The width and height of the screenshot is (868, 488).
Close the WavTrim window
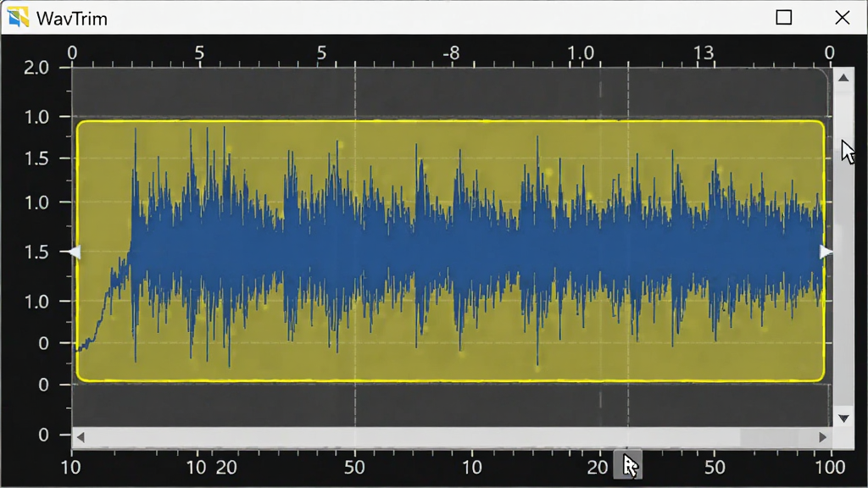pyautogui.click(x=842, y=17)
